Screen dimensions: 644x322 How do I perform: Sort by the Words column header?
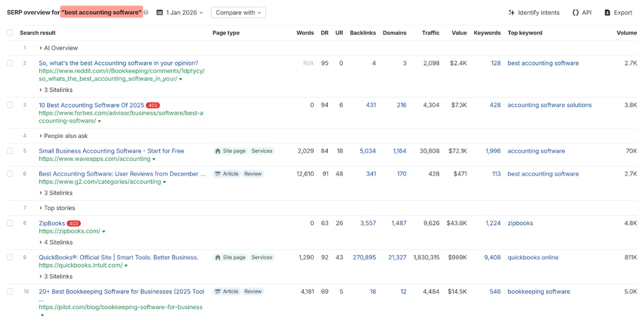point(305,33)
